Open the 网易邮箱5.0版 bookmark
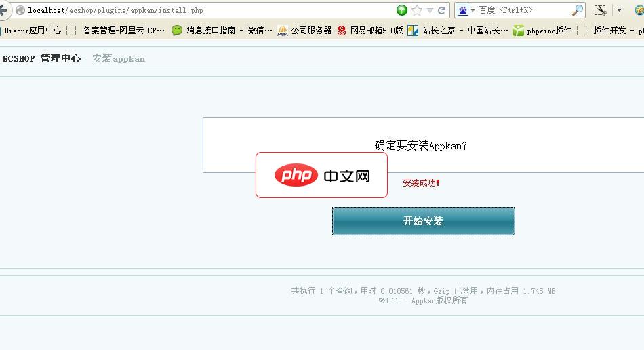The image size is (644, 350). (370, 31)
